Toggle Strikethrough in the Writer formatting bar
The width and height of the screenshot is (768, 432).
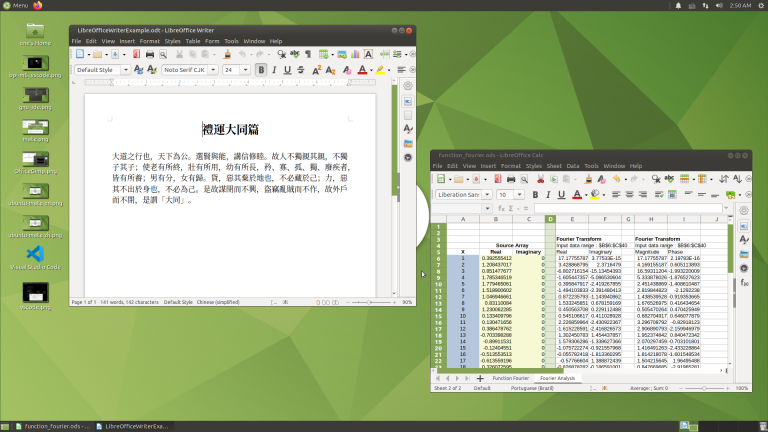tap(301, 70)
